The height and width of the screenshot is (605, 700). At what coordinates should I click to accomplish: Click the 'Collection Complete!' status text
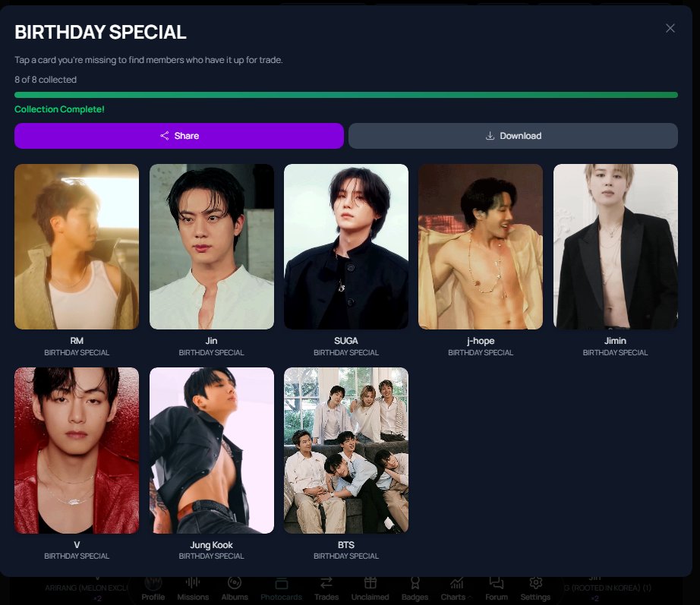59,109
